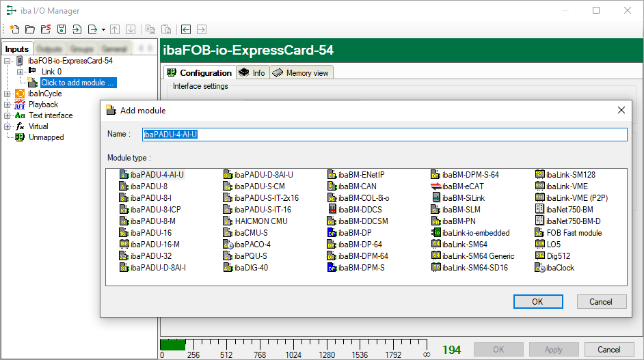The width and height of the screenshot is (644, 360).
Task: Open the dropdown arrow beside the export icon
Action: (103, 29)
